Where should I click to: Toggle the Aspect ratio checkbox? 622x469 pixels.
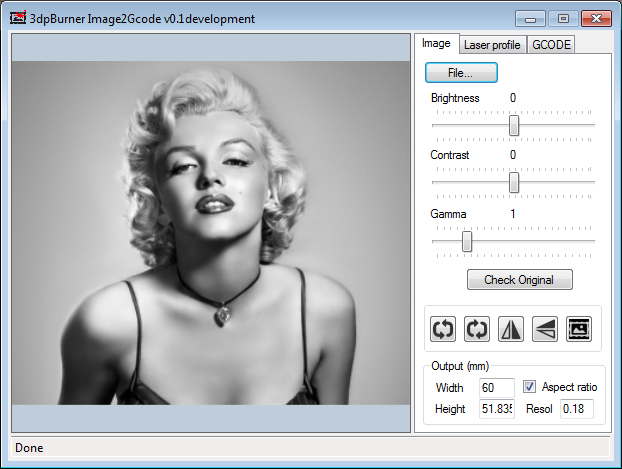(x=529, y=386)
